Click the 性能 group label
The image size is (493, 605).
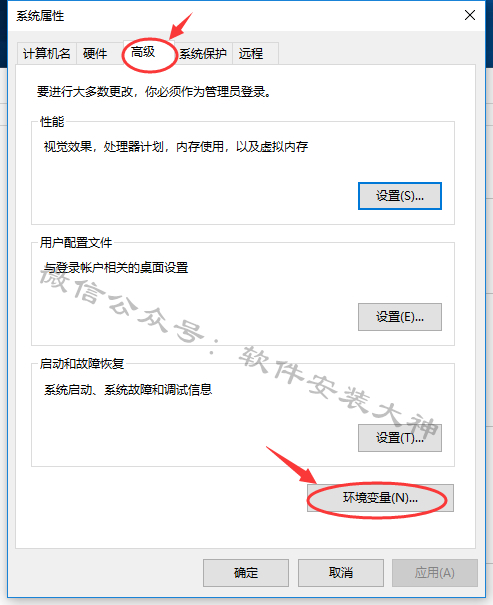[52, 122]
